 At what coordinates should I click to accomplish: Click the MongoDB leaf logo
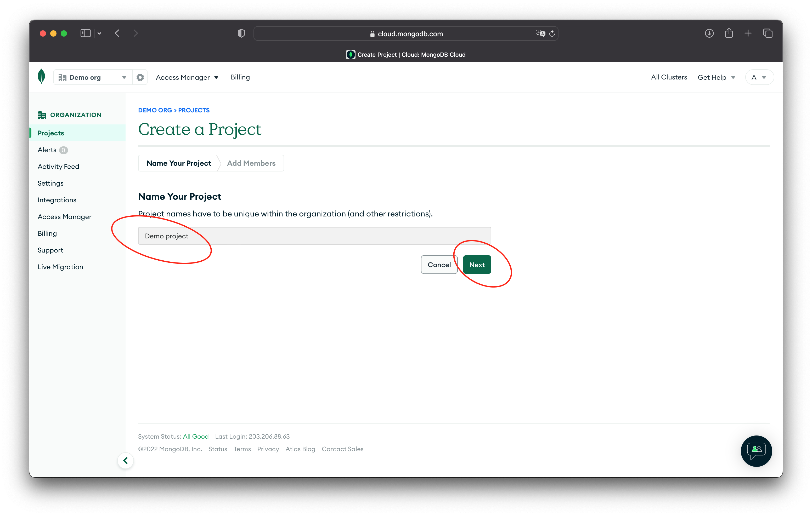[x=42, y=77]
